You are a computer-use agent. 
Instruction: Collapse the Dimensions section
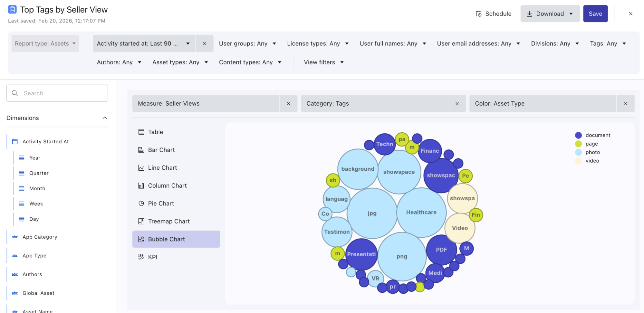pyautogui.click(x=105, y=118)
